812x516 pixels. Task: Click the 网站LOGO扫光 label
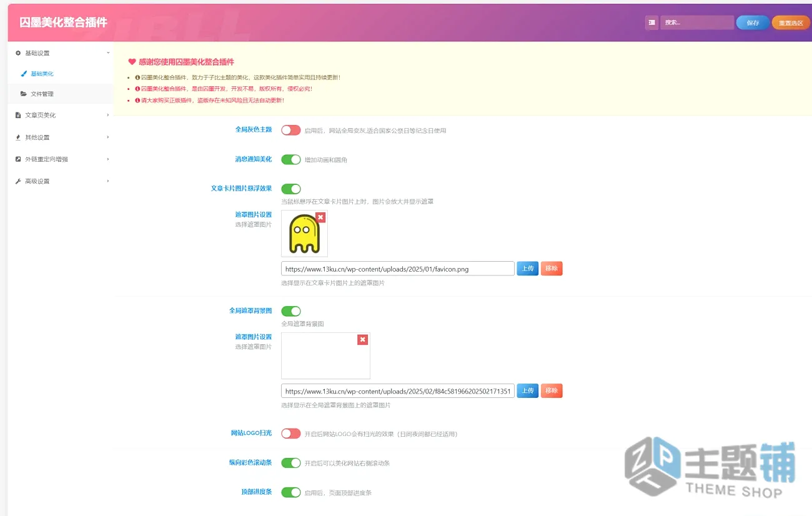251,433
